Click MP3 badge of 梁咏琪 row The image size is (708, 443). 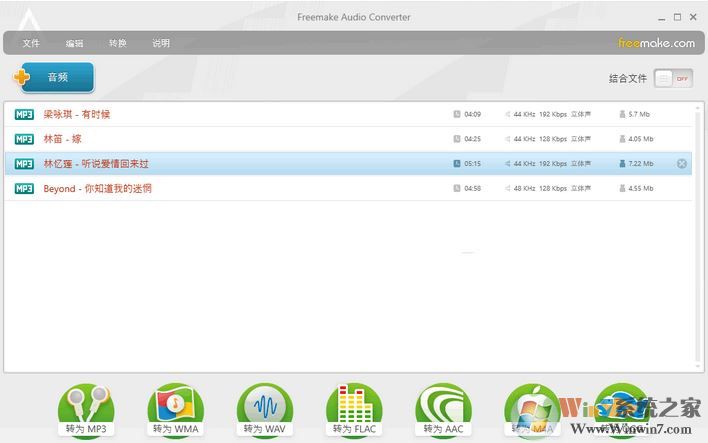[x=24, y=114]
